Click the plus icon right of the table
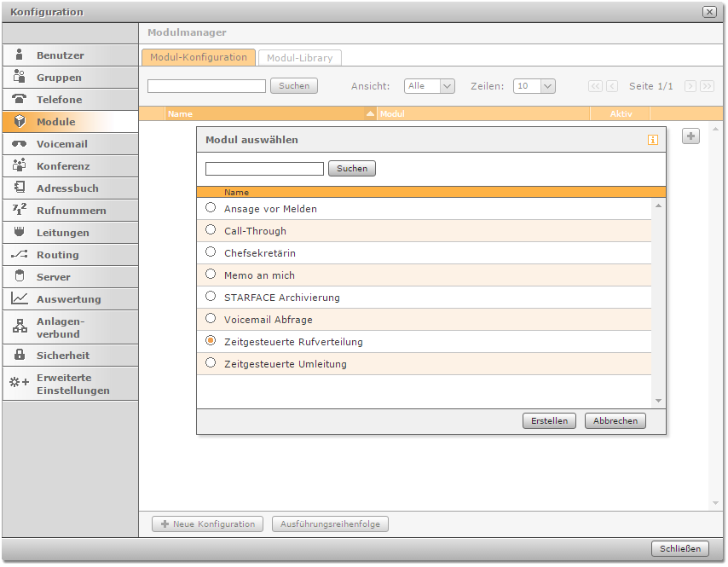This screenshot has height=567, width=728. (690, 136)
